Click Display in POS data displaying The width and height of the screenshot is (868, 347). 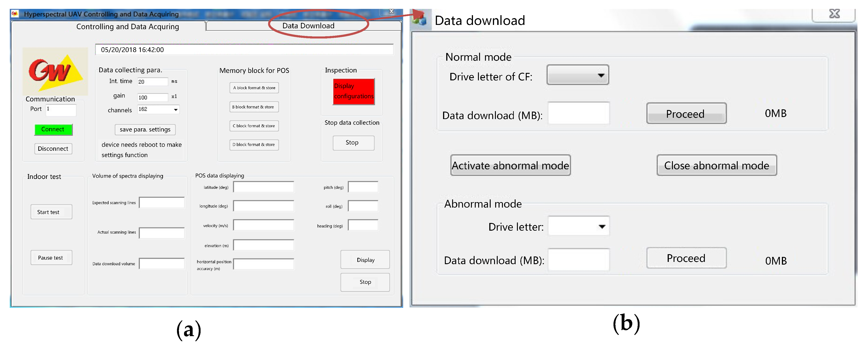pos(365,260)
